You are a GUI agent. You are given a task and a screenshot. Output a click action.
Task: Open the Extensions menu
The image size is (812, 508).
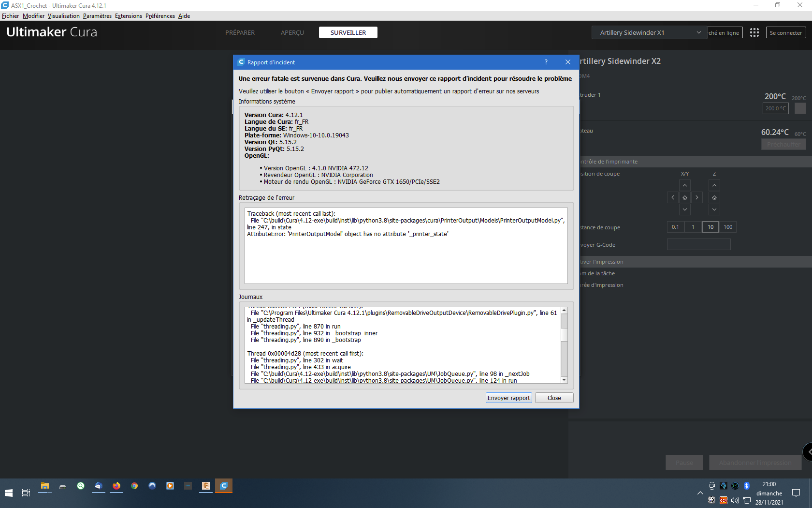click(129, 16)
